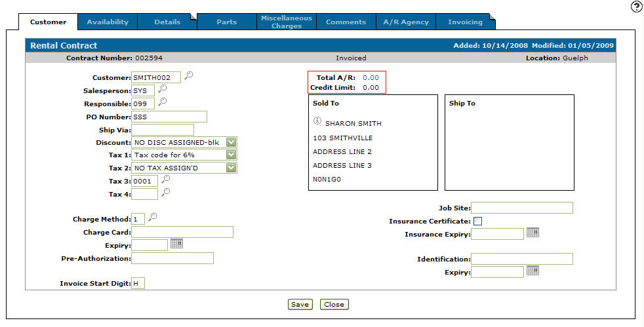Image resolution: width=644 pixels, height=327 pixels.
Task: Open the Insurance Expiry calendar picker
Action: click(x=533, y=233)
